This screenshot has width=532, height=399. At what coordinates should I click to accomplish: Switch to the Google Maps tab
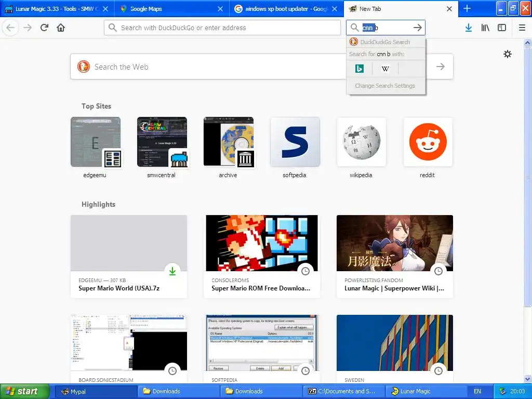tap(172, 9)
